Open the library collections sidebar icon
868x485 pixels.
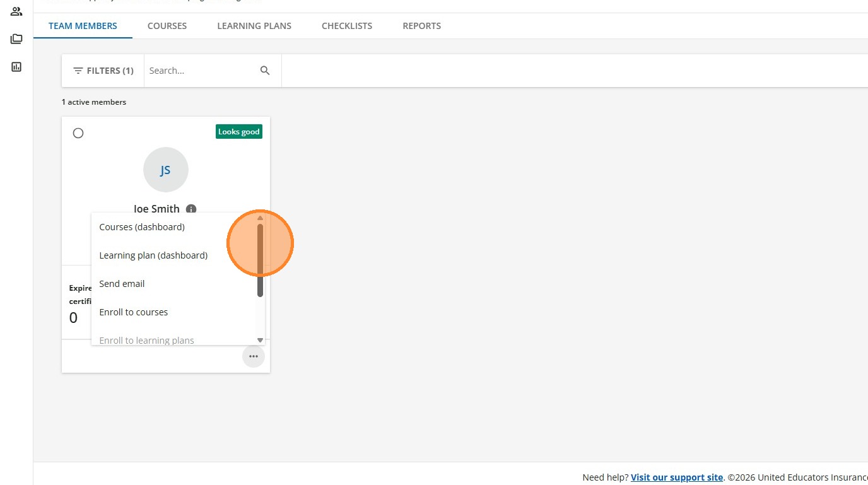(x=16, y=39)
